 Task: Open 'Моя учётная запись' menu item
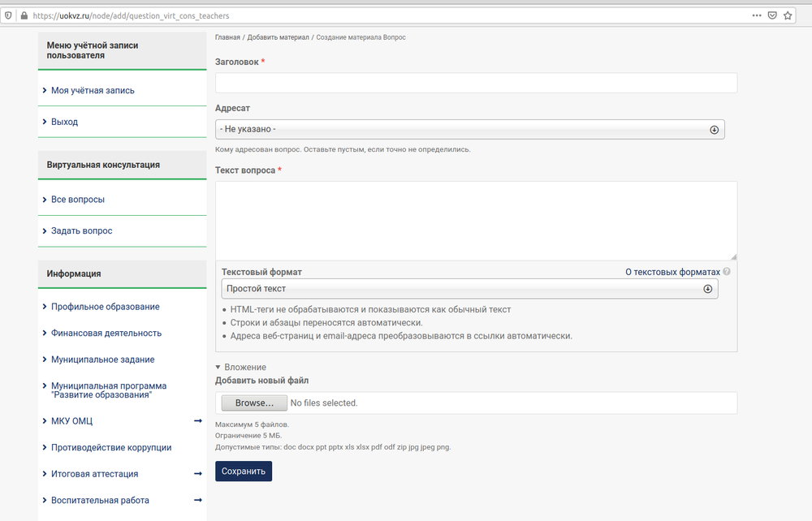pyautogui.click(x=93, y=91)
